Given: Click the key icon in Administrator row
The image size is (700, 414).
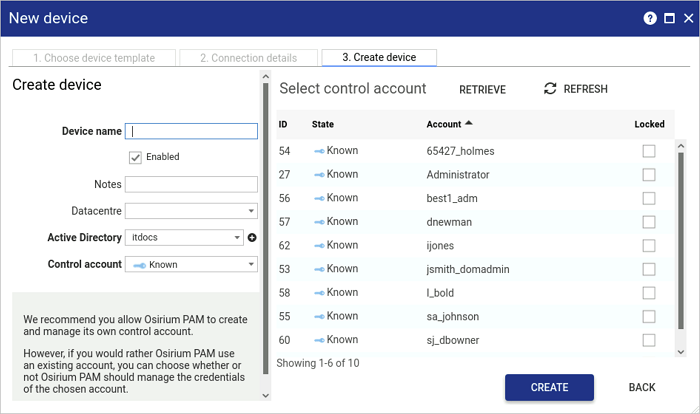Looking at the screenshot, I should tap(319, 175).
